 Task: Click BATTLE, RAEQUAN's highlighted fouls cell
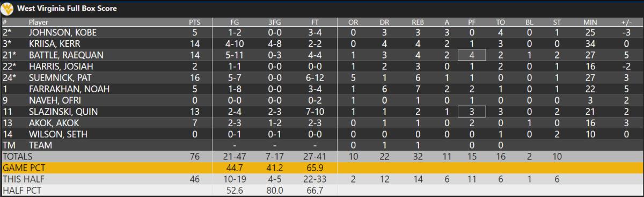pos(471,55)
